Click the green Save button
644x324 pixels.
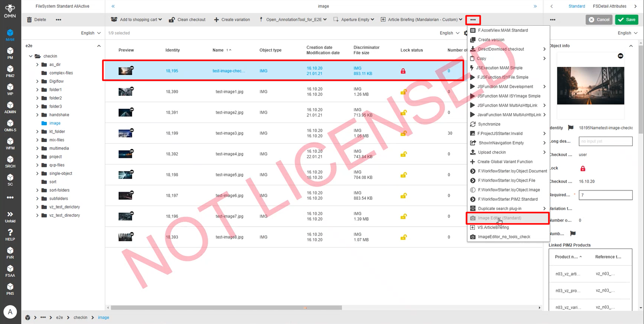pyautogui.click(x=627, y=20)
